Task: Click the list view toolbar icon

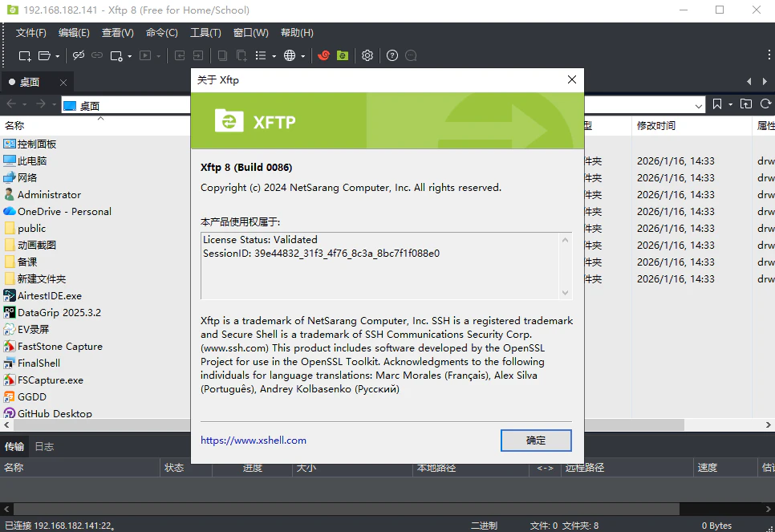Action: [x=262, y=55]
